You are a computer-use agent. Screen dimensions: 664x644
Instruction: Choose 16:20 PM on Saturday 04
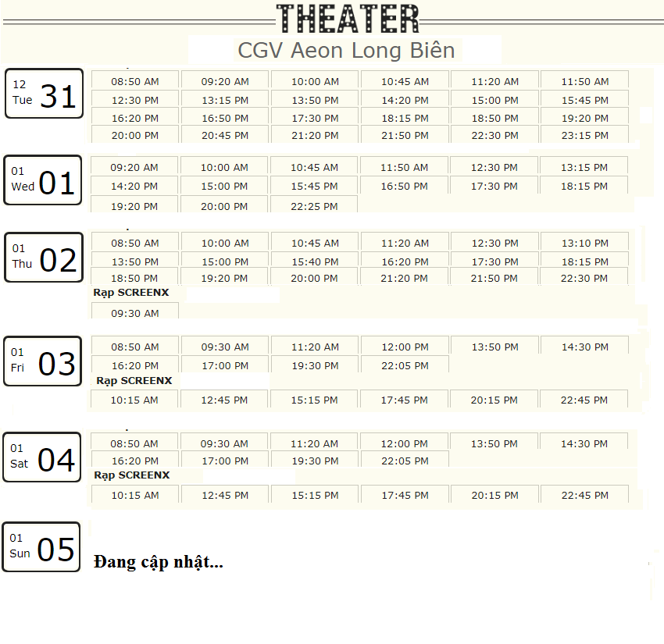coord(135,460)
